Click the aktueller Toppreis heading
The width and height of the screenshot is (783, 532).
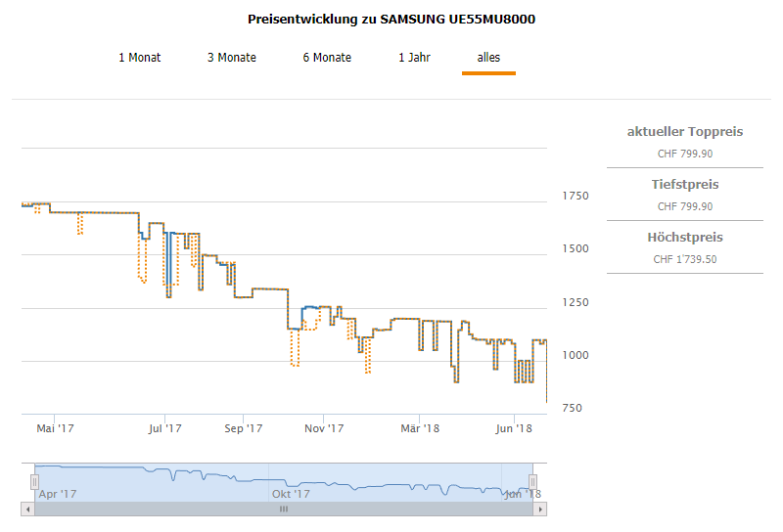tap(684, 132)
